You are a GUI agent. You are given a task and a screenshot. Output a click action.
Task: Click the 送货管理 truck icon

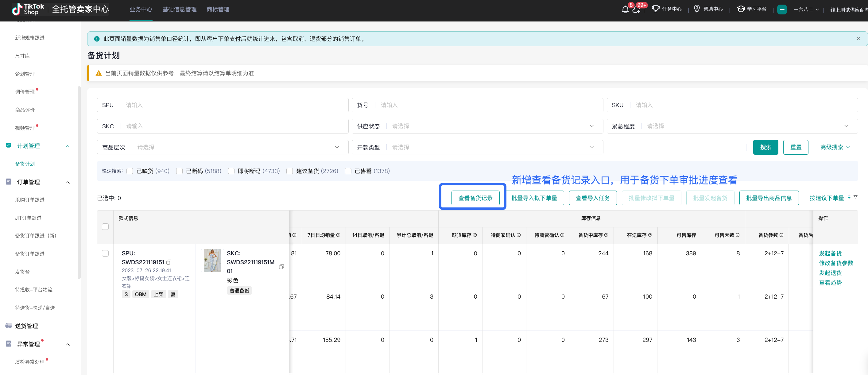(9, 326)
